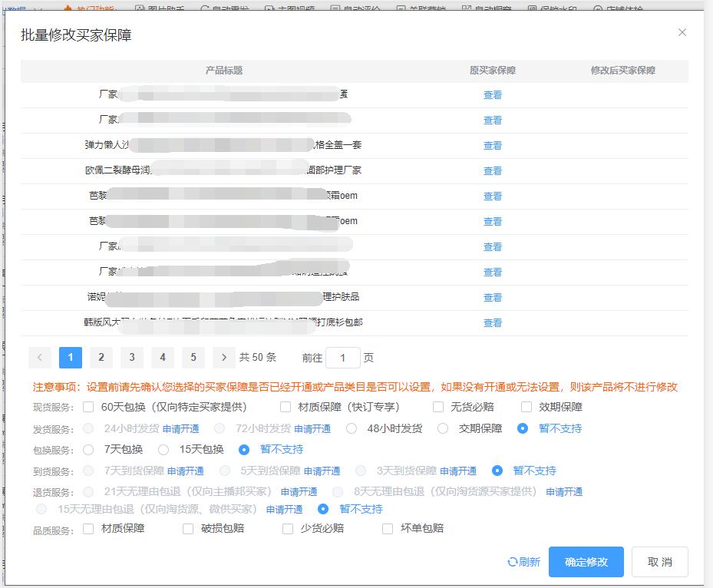
Task: Open 查看 for the 弹力懒人沙 product row
Action: pos(493,146)
